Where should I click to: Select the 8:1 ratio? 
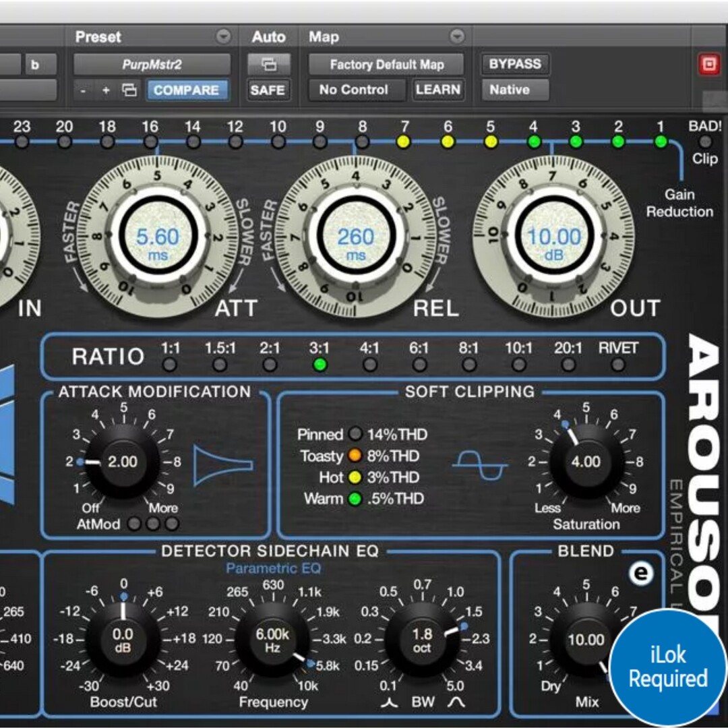[x=469, y=365]
